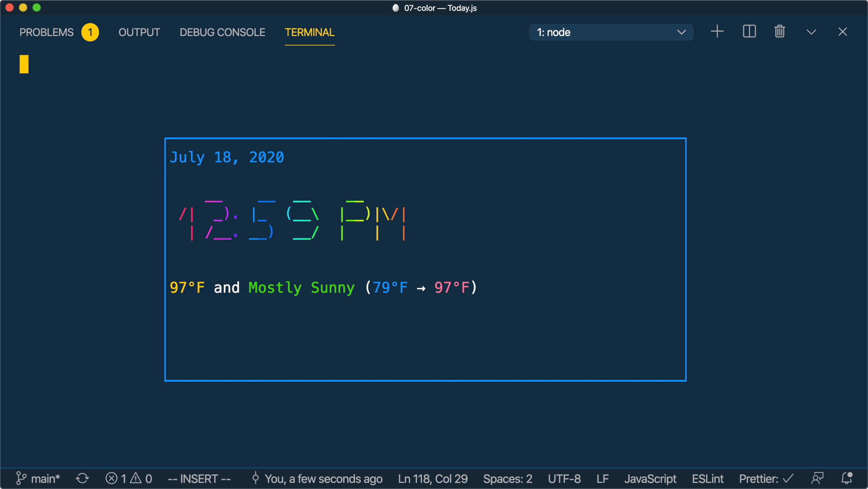Click the terminal cursor block
The height and width of the screenshot is (489, 868).
pyautogui.click(x=24, y=64)
